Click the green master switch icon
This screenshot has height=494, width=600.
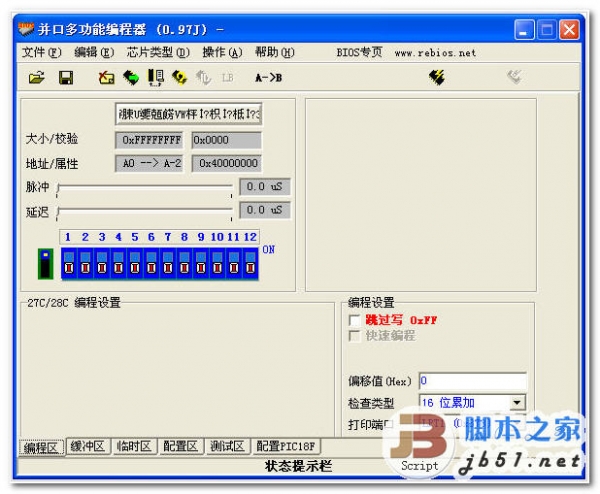point(46,264)
